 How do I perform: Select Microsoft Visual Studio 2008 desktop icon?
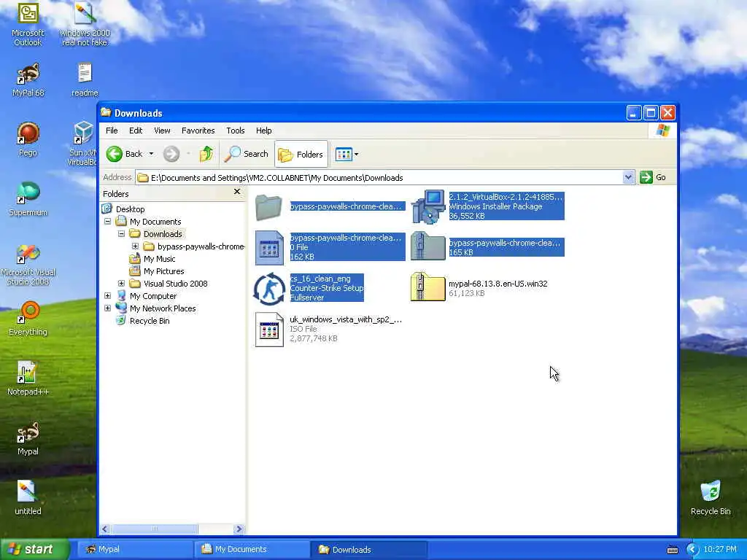[28, 265]
